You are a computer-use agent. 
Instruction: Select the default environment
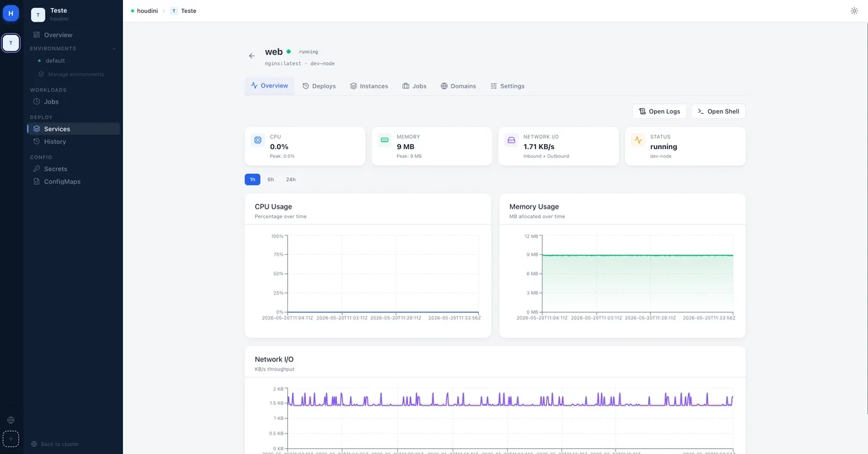55,61
